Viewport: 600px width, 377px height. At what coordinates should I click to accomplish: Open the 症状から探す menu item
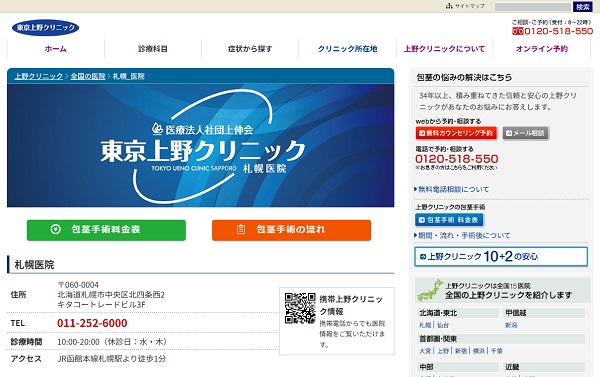pyautogui.click(x=250, y=49)
